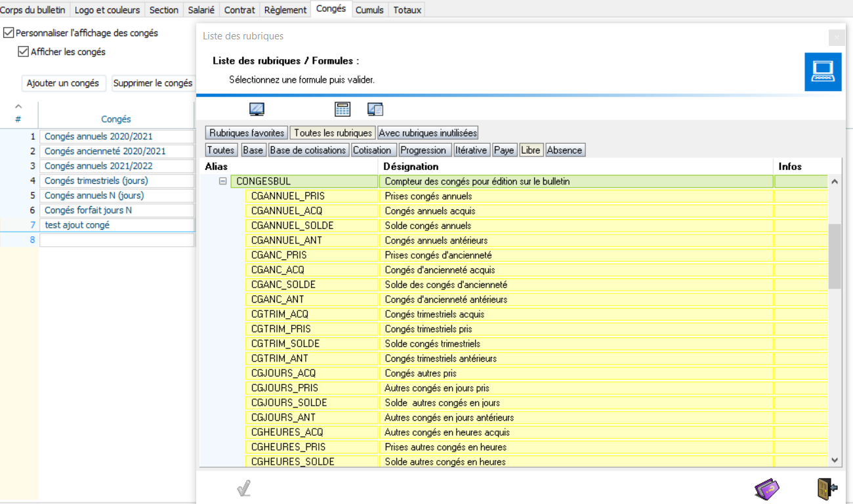Click the Supprimer le congés button
This screenshot has width=853, height=504.
[x=153, y=83]
